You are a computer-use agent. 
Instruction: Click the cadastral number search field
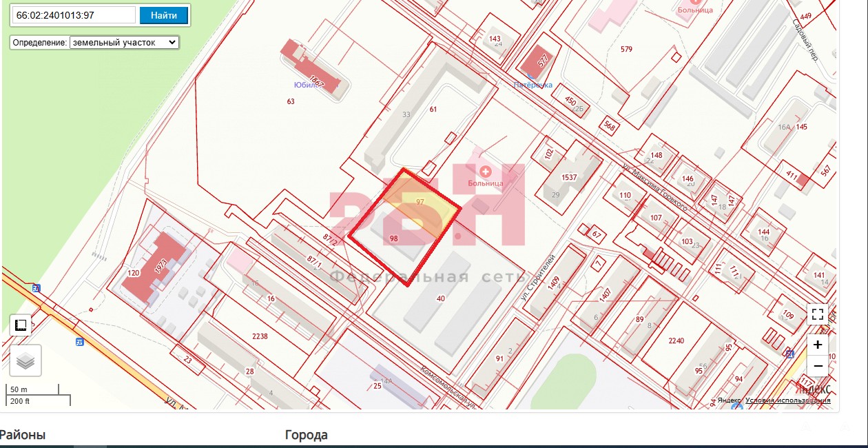coord(74,15)
